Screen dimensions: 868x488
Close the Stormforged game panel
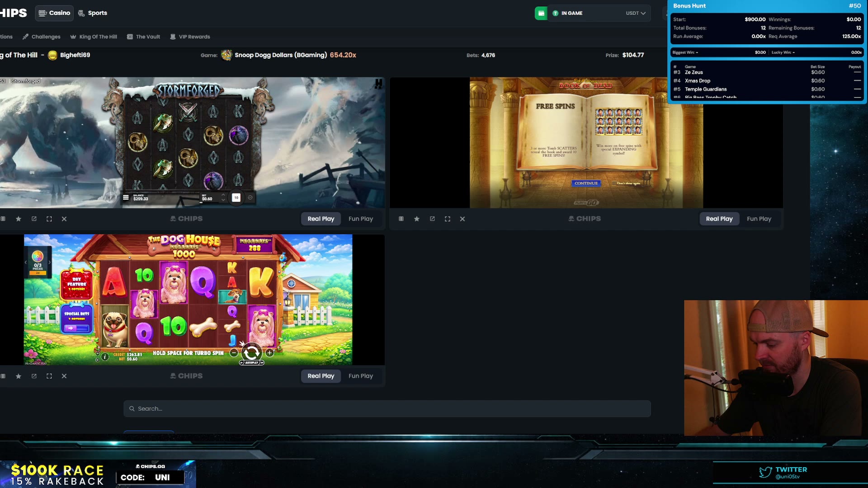tap(64, 219)
